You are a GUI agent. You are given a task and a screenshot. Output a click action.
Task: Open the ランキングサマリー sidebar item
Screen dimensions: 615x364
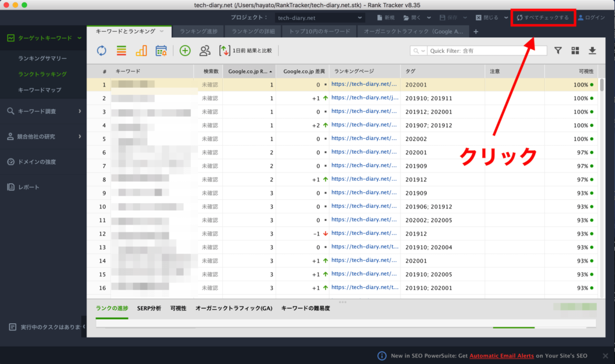43,58
